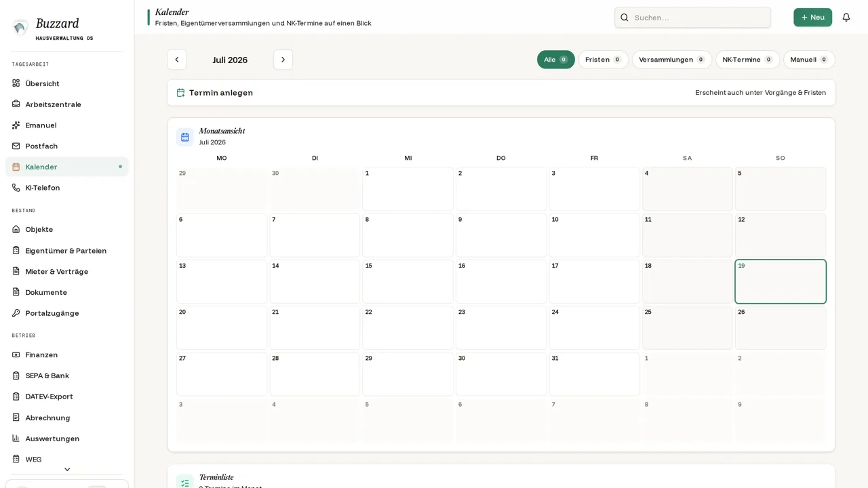Click the Kalender sidebar icon

point(16,167)
